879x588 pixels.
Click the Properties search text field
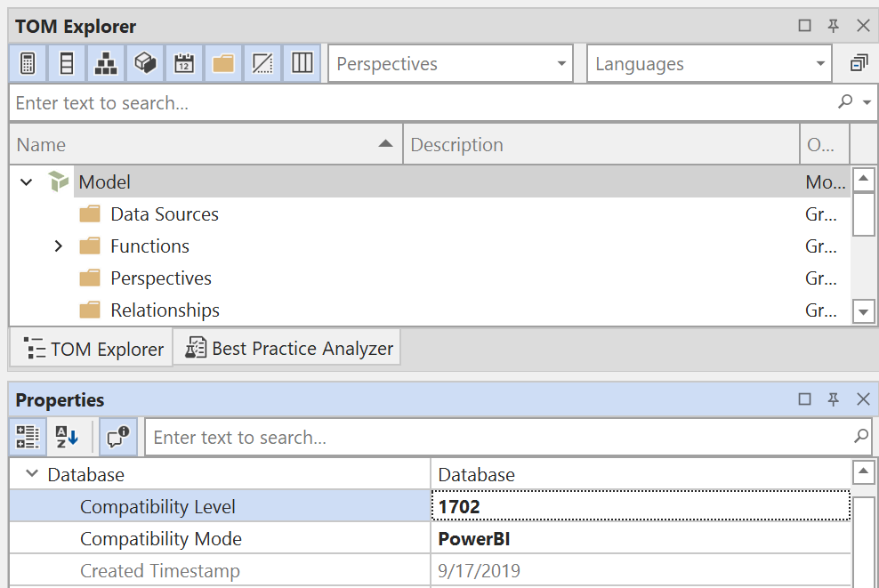point(498,437)
